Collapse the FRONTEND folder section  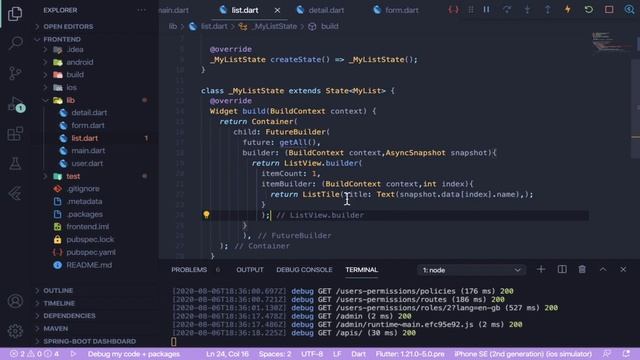pos(62,39)
